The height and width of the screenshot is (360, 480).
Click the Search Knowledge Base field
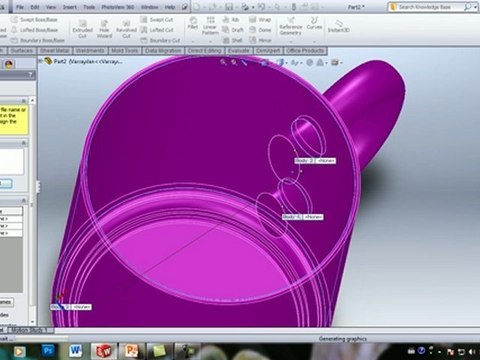[x=430, y=7]
